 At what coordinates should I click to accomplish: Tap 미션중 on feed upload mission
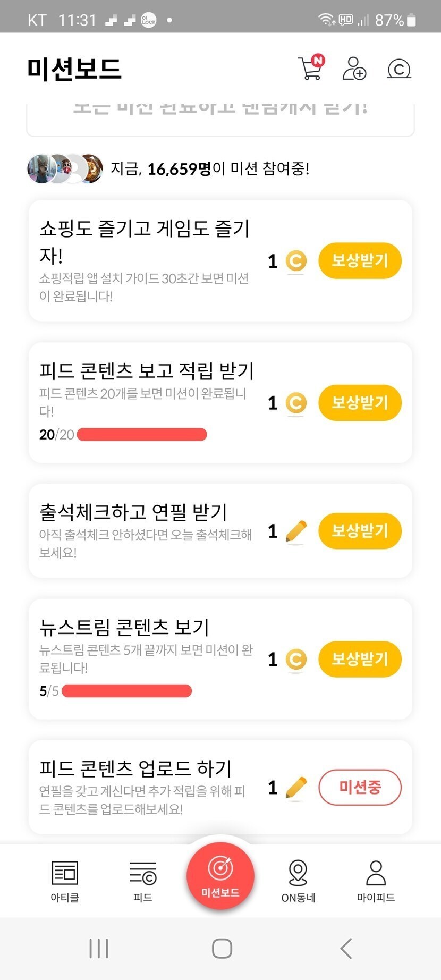pos(360,787)
